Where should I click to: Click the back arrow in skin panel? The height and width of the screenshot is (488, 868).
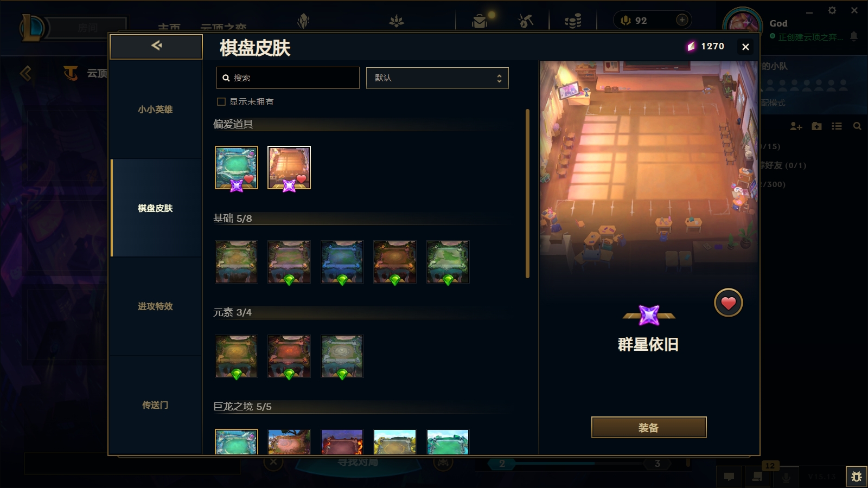point(156,47)
